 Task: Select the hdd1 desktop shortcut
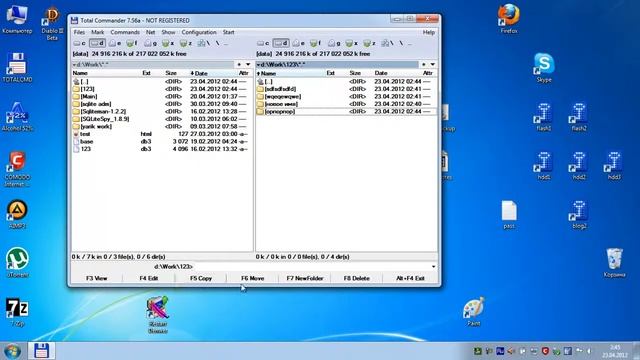coord(544,165)
